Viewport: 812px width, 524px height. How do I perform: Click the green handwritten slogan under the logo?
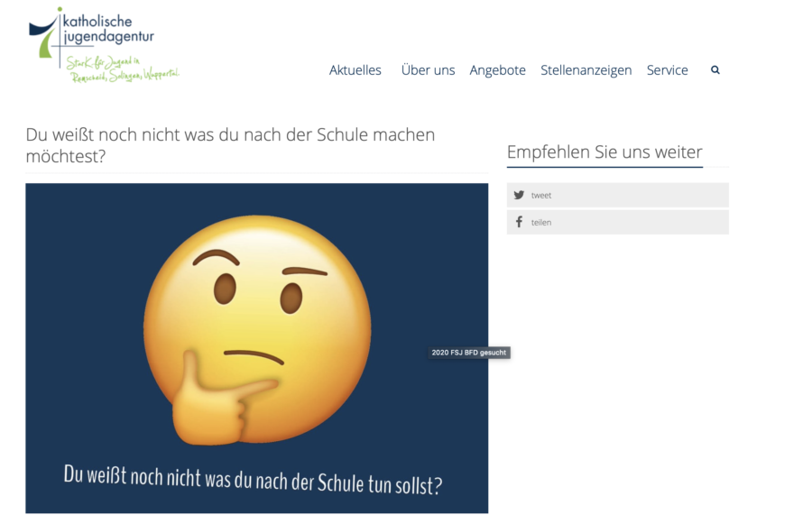(x=123, y=70)
